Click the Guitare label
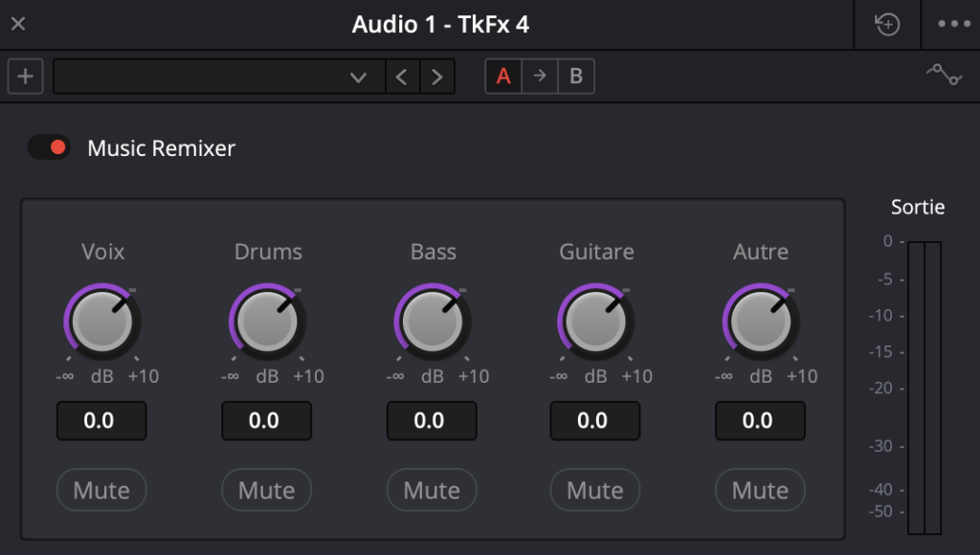 pyautogui.click(x=596, y=252)
